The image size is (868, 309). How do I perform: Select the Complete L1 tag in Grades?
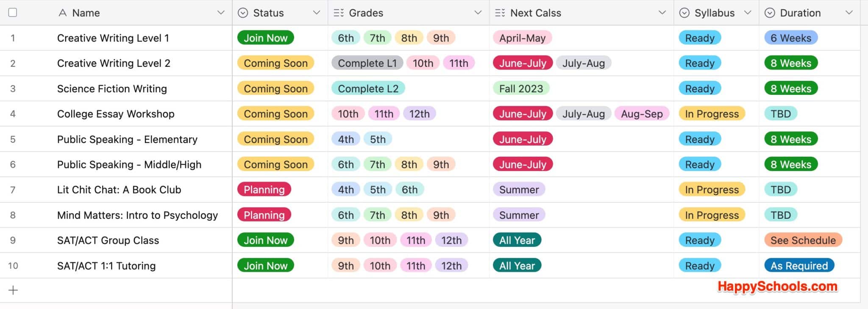[367, 63]
